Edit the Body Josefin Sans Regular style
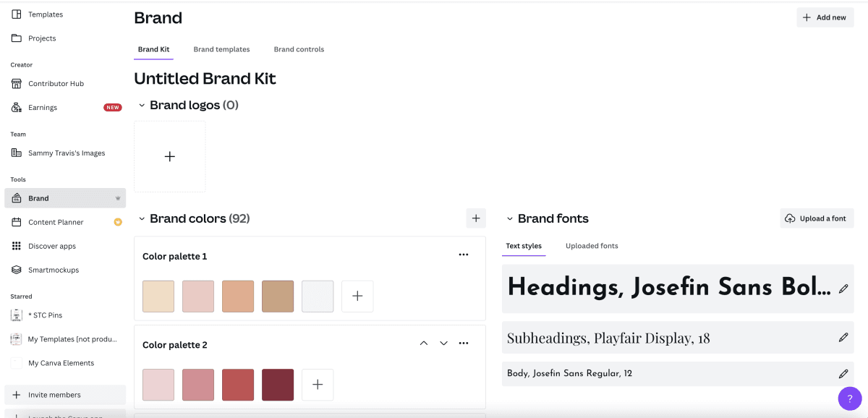Viewport: 868px width, 418px height. pyautogui.click(x=843, y=374)
